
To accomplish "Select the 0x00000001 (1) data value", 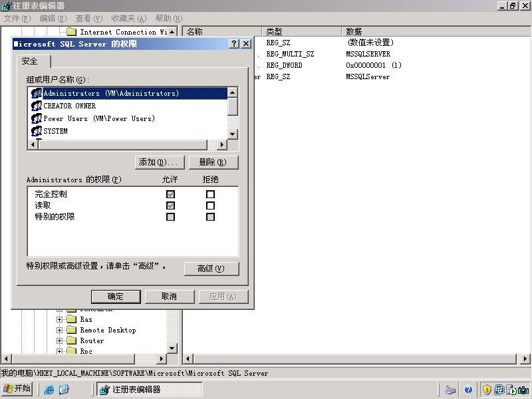I will pyautogui.click(x=374, y=65).
